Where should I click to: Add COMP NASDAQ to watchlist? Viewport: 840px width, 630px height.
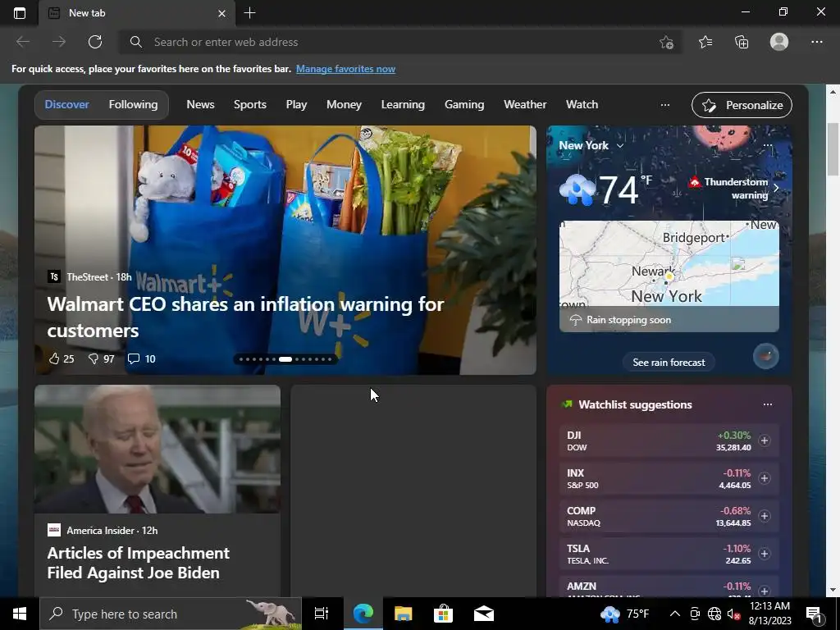[x=765, y=516]
